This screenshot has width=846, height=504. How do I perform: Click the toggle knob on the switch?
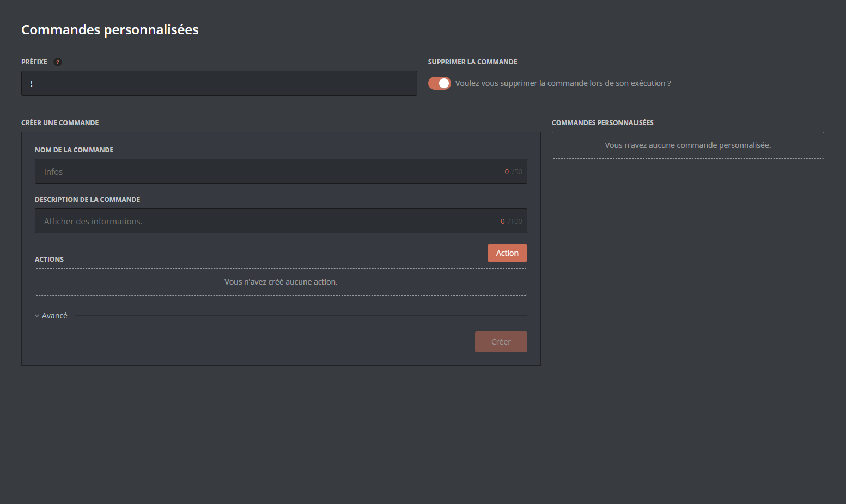pyautogui.click(x=445, y=83)
